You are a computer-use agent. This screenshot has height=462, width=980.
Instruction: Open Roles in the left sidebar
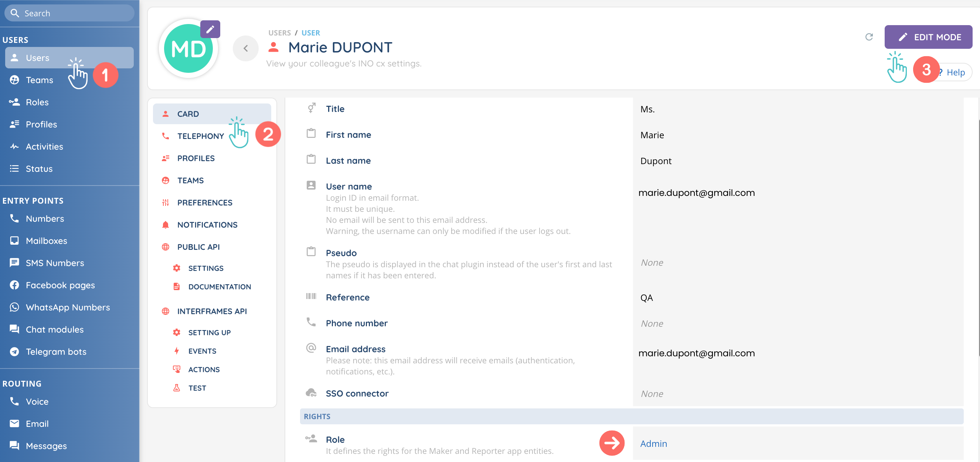pos(37,102)
